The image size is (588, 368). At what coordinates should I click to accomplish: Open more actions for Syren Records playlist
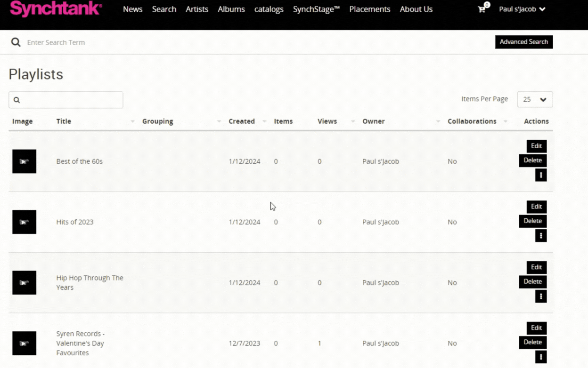540,357
